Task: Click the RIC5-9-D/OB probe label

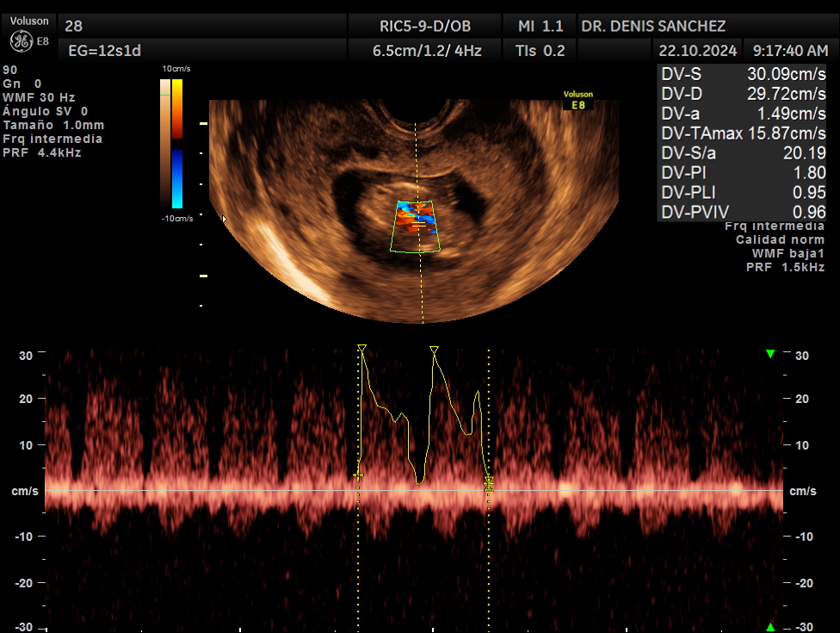Action: click(x=425, y=26)
